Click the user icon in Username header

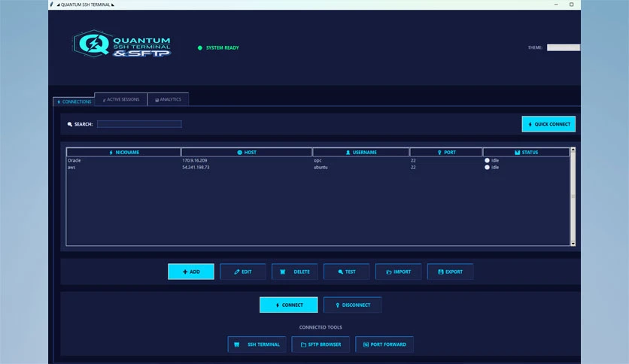pyautogui.click(x=348, y=153)
